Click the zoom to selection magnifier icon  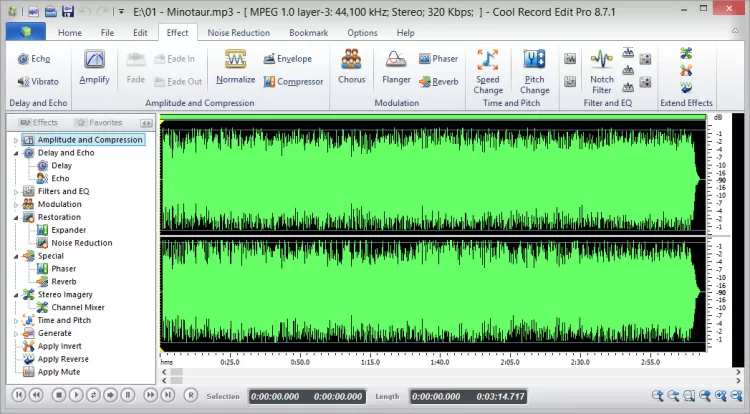click(689, 396)
